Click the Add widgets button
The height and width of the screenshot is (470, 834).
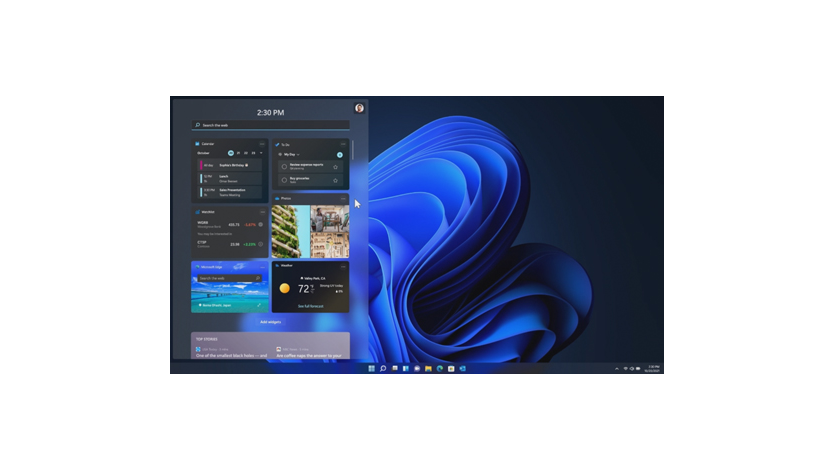[x=271, y=322]
